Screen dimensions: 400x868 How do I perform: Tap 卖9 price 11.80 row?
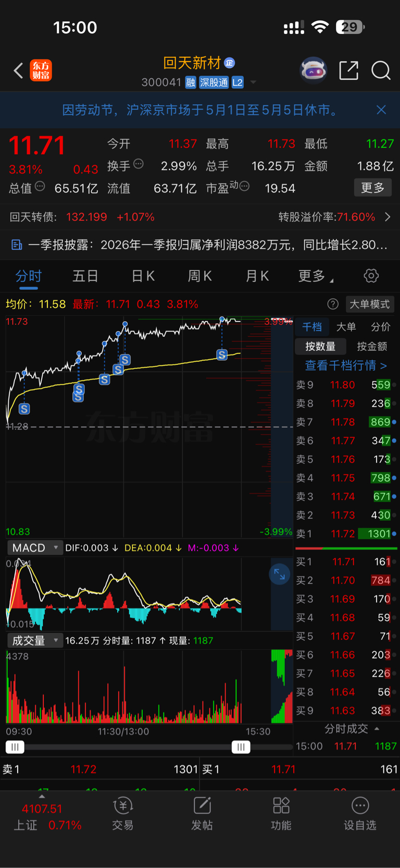coord(346,385)
